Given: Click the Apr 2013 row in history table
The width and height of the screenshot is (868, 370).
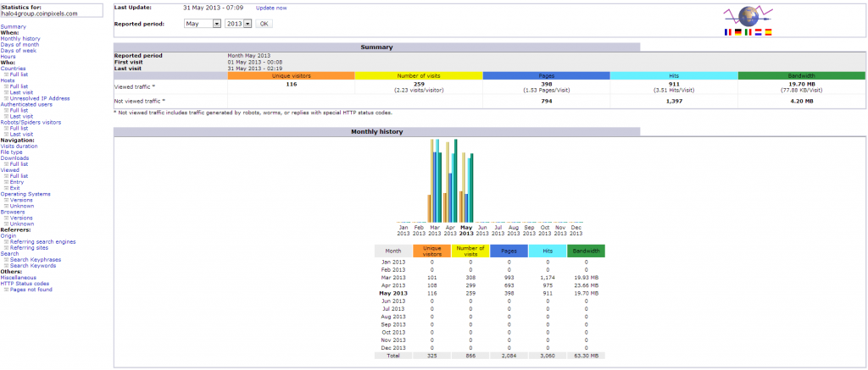Looking at the screenshot, I should click(490, 284).
